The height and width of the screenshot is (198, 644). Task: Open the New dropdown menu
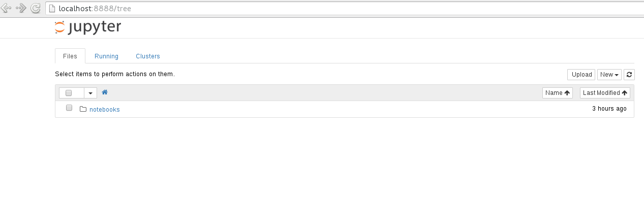point(609,75)
